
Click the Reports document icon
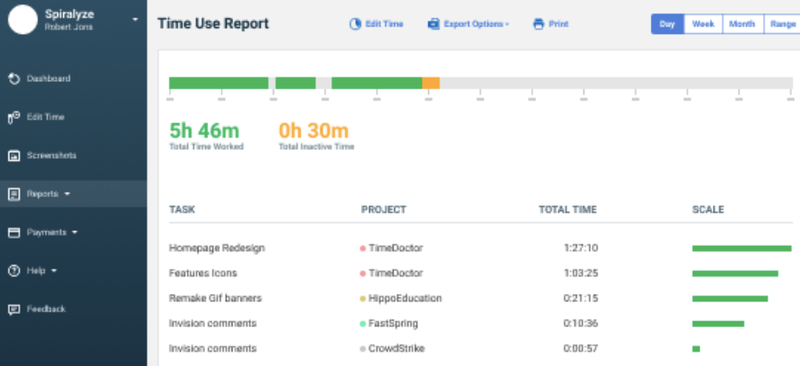click(14, 194)
